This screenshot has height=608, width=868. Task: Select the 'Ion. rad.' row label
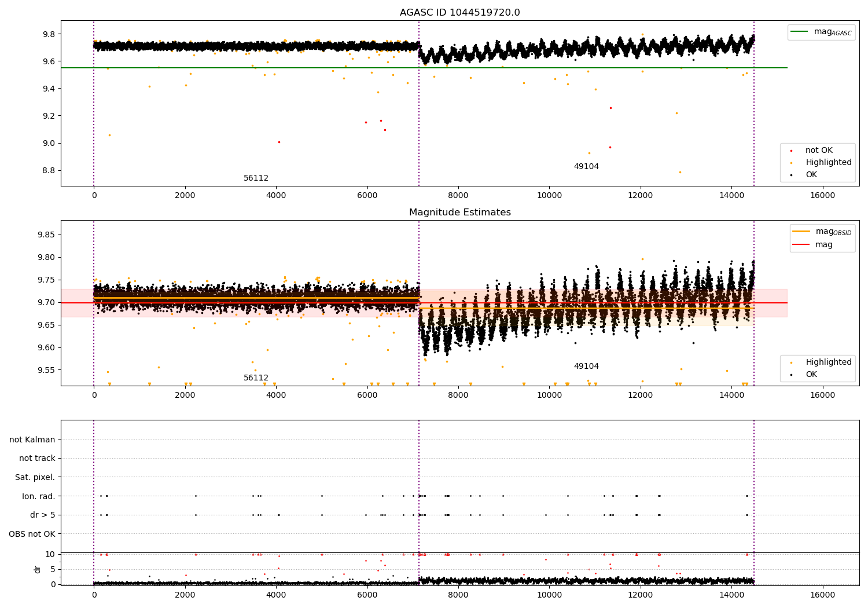[39, 497]
